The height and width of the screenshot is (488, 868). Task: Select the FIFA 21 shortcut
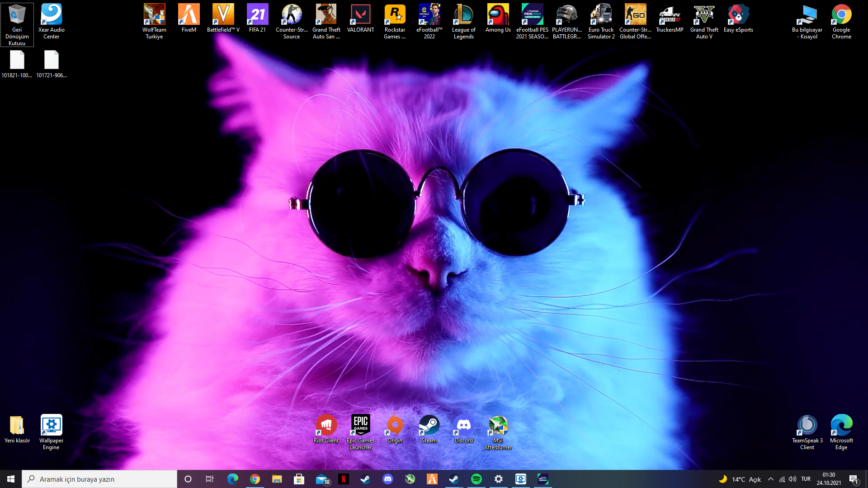click(x=257, y=18)
